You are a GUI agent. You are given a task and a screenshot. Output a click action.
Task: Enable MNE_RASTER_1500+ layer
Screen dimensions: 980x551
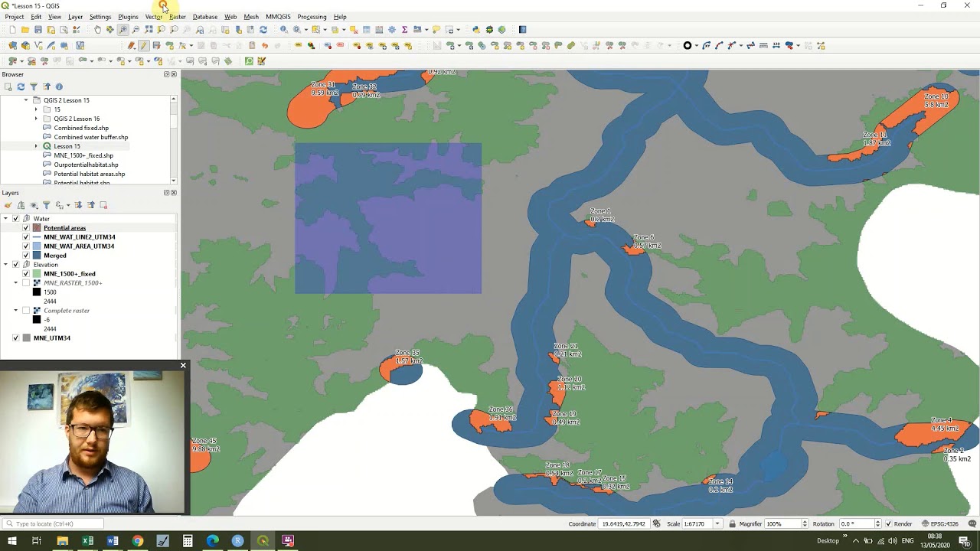(x=26, y=283)
